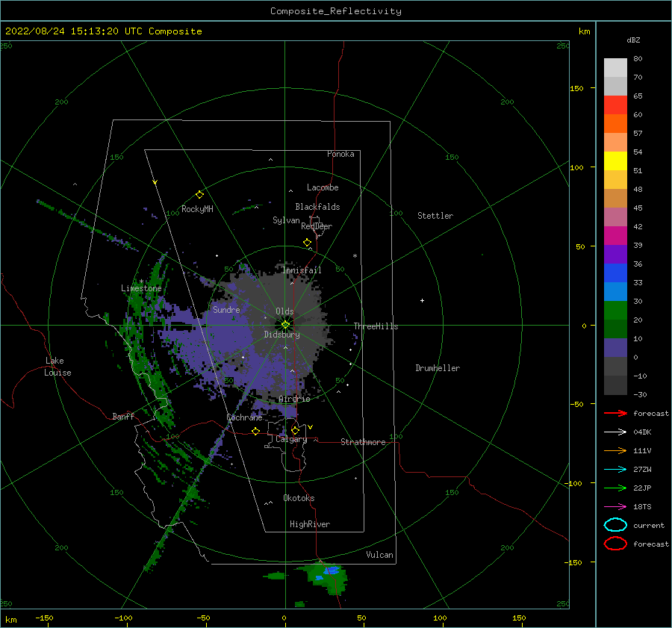This screenshot has height=628, width=672.
Task: Select the orange 60 dBZ color swatch
Action: coord(615,123)
